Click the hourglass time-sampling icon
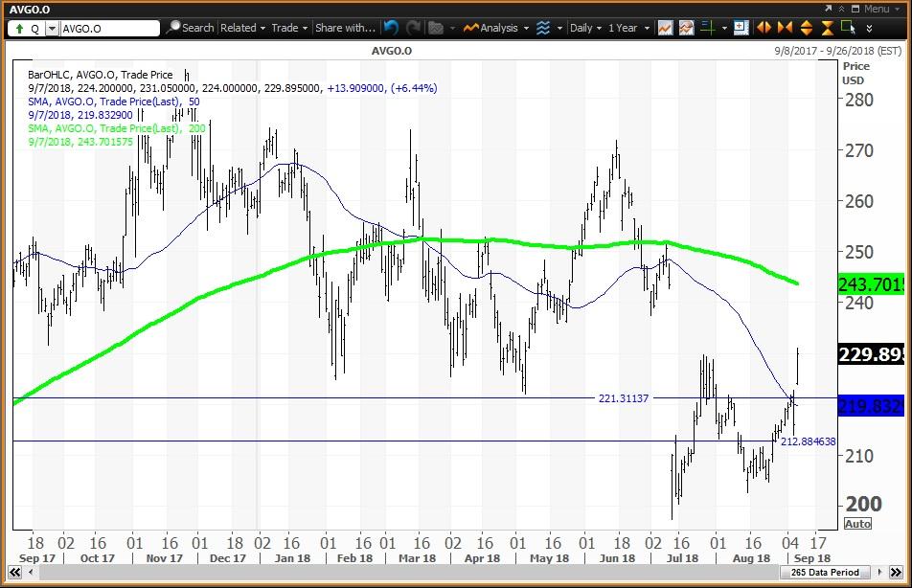Image resolution: width=912 pixels, height=588 pixels. (x=828, y=28)
